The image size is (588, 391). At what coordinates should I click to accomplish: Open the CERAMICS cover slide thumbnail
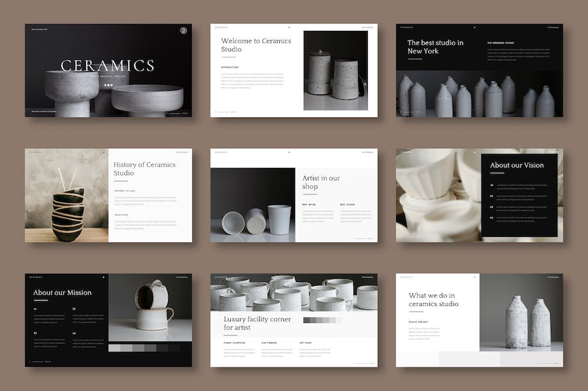tap(108, 70)
